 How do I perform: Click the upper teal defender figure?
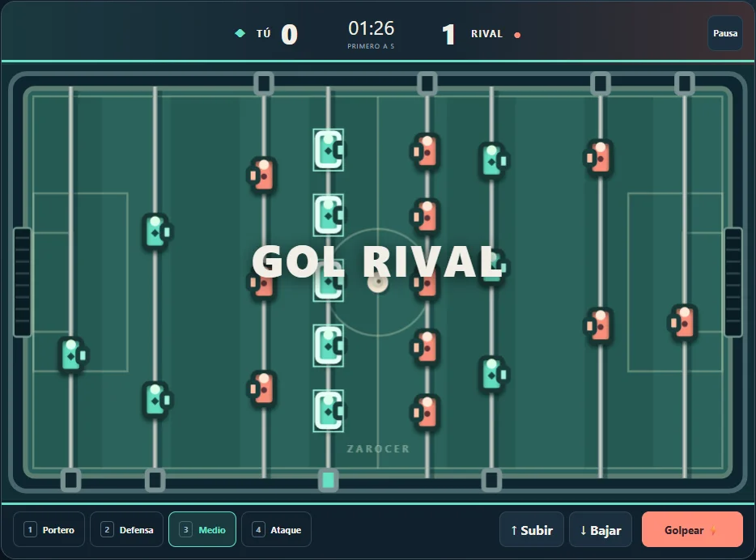tap(157, 231)
